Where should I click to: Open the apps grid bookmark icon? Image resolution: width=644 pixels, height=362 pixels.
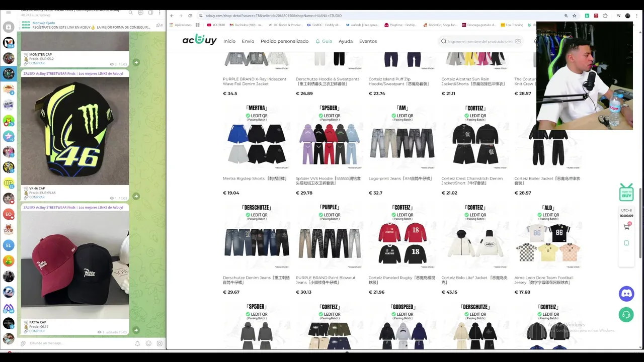point(197,25)
